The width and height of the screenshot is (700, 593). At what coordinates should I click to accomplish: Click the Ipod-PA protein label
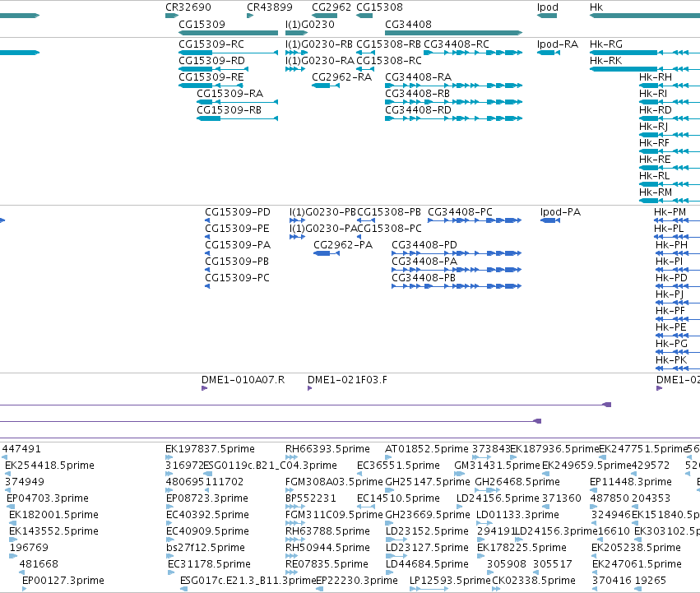click(x=560, y=212)
